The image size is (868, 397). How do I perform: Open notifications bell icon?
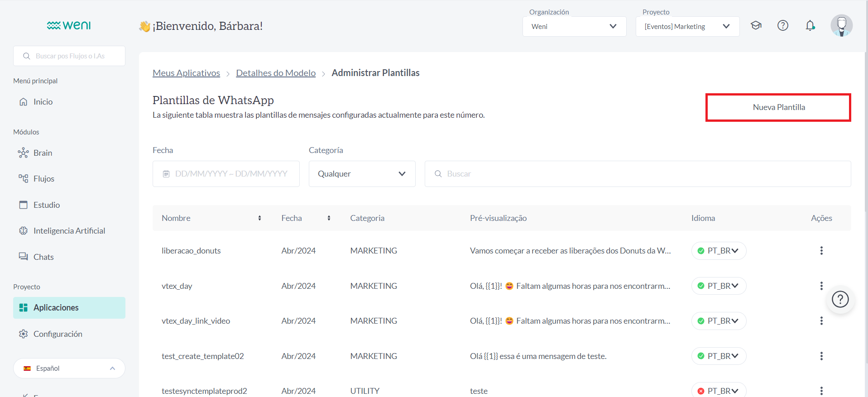tap(810, 26)
